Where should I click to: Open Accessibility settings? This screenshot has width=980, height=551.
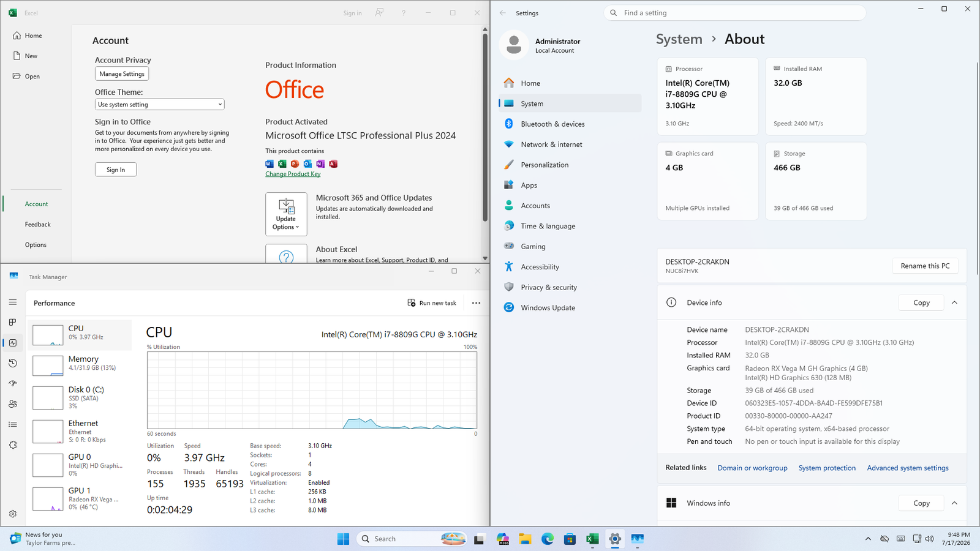[x=570, y=267]
